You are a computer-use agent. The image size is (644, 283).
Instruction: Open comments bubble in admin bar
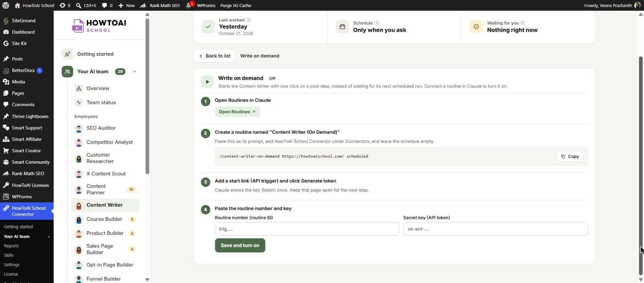[107, 5]
